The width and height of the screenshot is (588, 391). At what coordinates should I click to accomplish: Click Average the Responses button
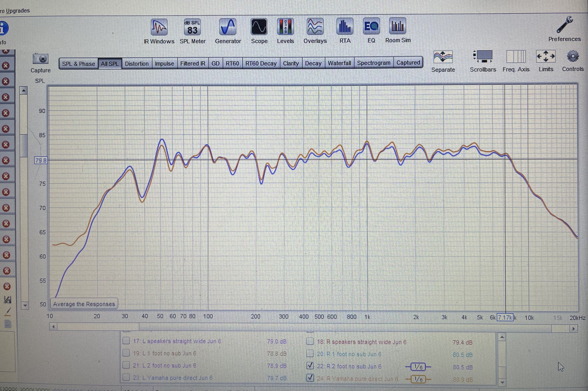(x=84, y=304)
